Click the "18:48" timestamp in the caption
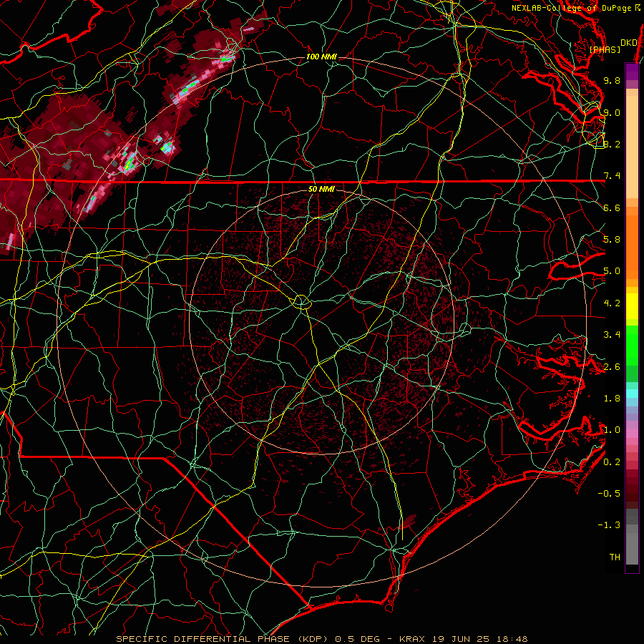Screen dimensions: 644x644 [513, 639]
